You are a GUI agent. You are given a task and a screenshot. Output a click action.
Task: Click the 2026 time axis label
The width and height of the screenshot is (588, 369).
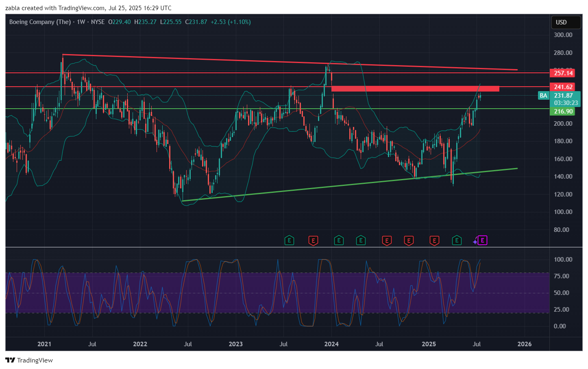pos(525,344)
